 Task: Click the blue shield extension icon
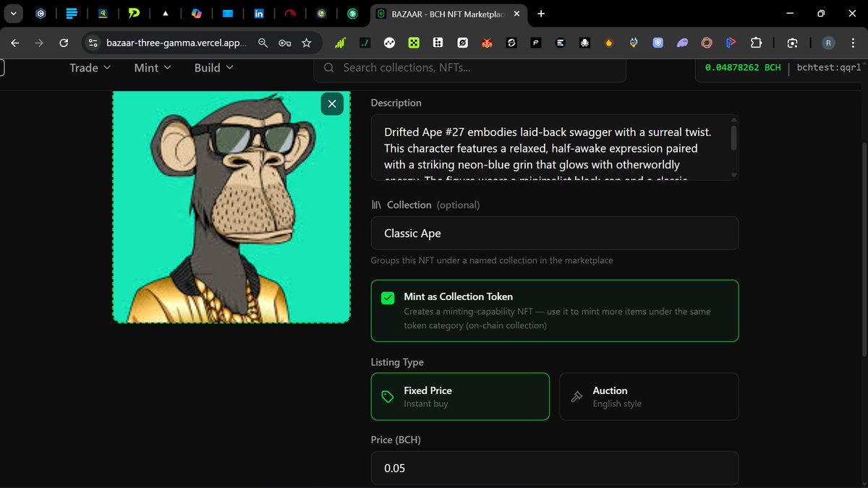(x=658, y=43)
